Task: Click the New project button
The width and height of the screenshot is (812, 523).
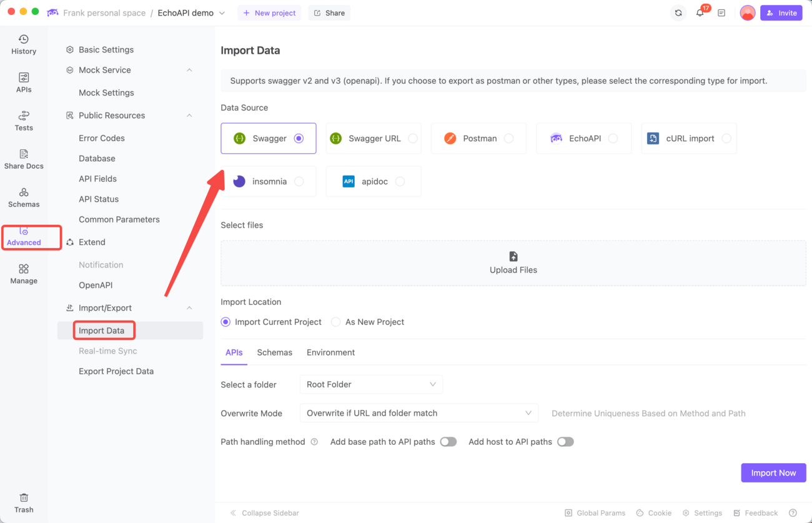Action: pyautogui.click(x=269, y=13)
